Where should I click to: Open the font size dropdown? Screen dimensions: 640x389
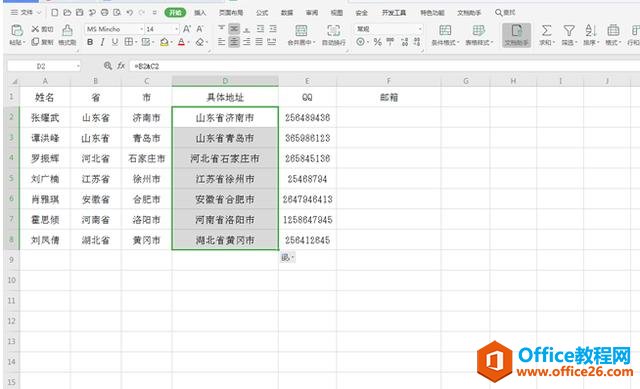176,29
